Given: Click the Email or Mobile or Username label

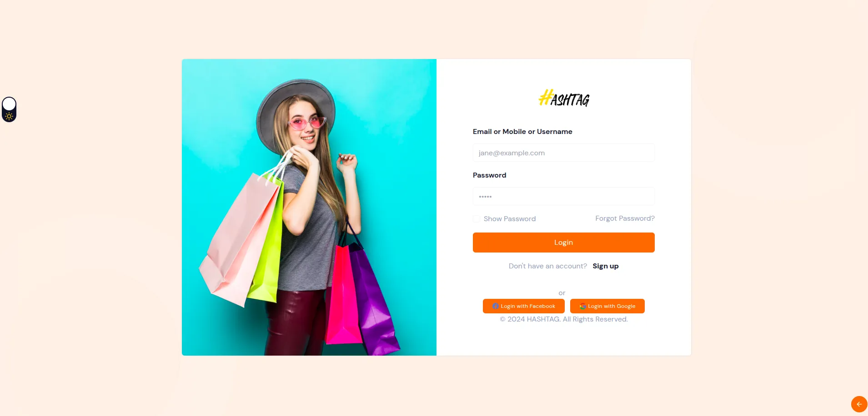Looking at the screenshot, I should (x=522, y=132).
